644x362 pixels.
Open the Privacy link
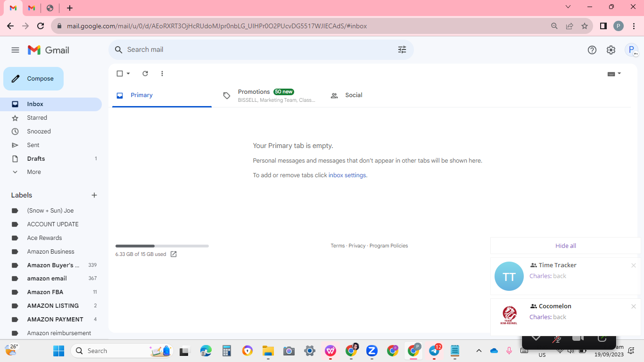(357, 246)
